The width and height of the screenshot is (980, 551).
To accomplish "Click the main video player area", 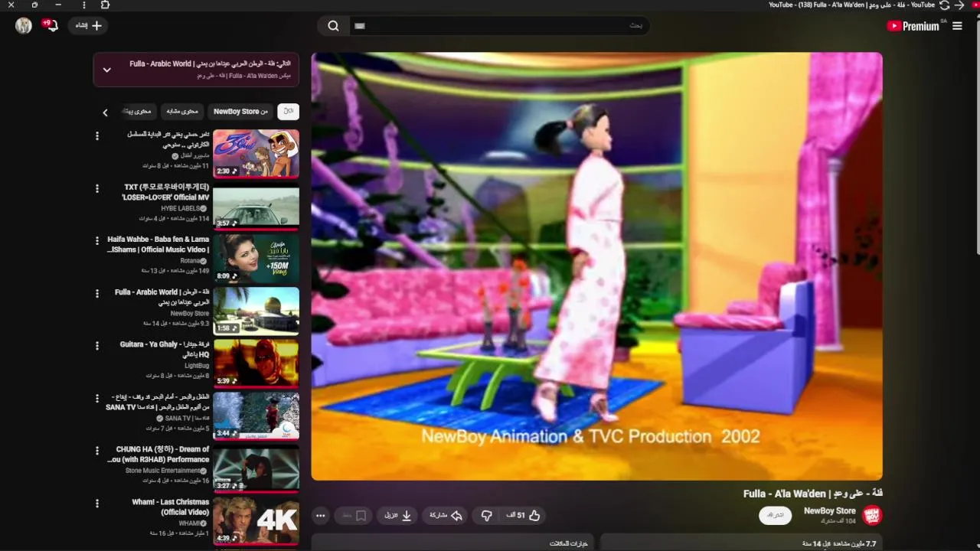I will 596,266.
